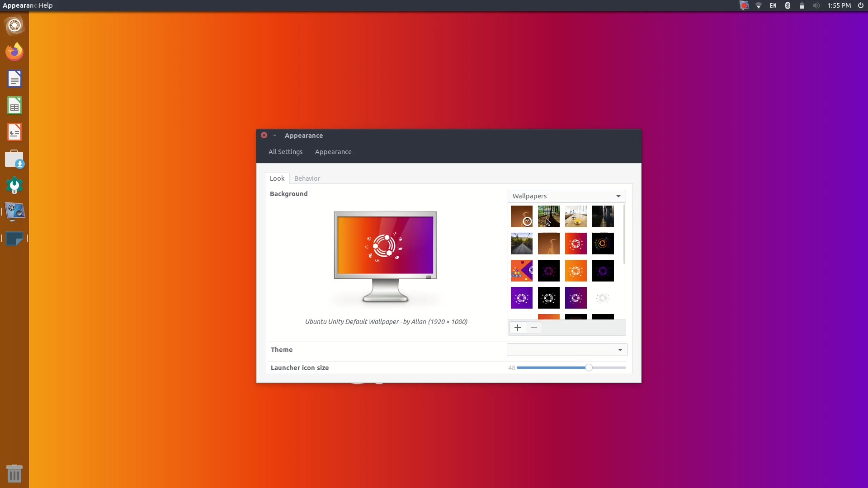Image resolution: width=868 pixels, height=488 pixels.
Task: Add a new wallpaper with the plus button
Action: tap(517, 327)
